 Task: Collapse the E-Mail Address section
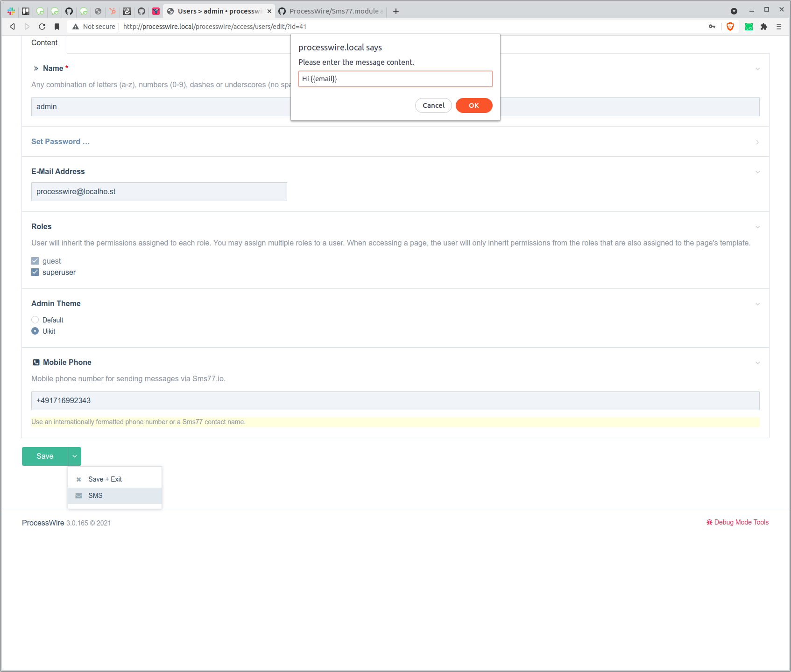(757, 172)
